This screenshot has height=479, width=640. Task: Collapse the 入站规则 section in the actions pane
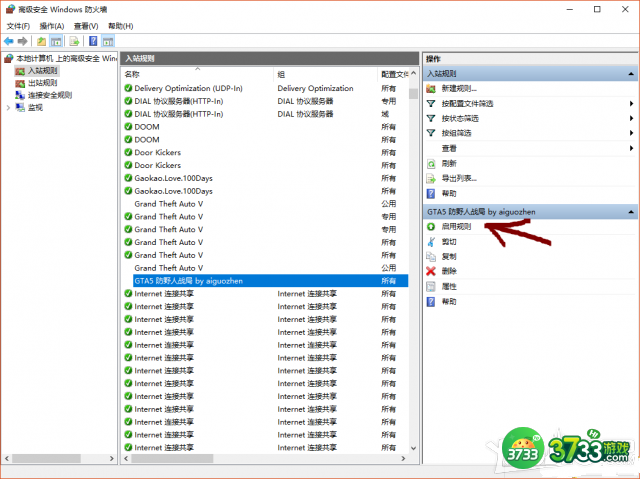point(631,74)
